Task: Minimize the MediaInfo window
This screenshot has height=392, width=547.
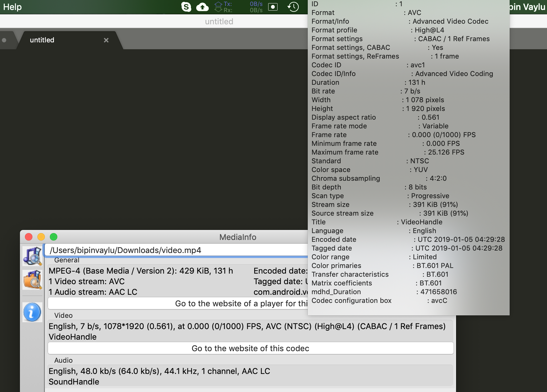Action: pyautogui.click(x=41, y=237)
